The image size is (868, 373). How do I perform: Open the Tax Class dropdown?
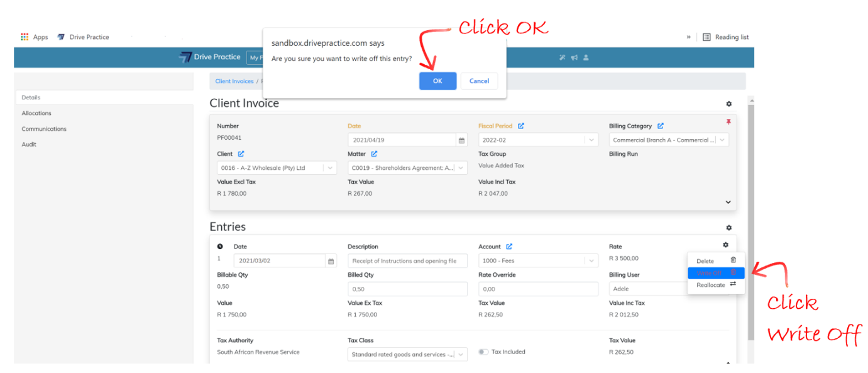461,355
